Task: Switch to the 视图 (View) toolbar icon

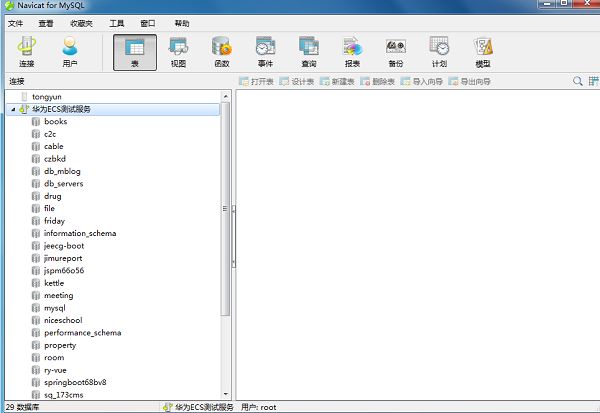Action: pos(178,52)
